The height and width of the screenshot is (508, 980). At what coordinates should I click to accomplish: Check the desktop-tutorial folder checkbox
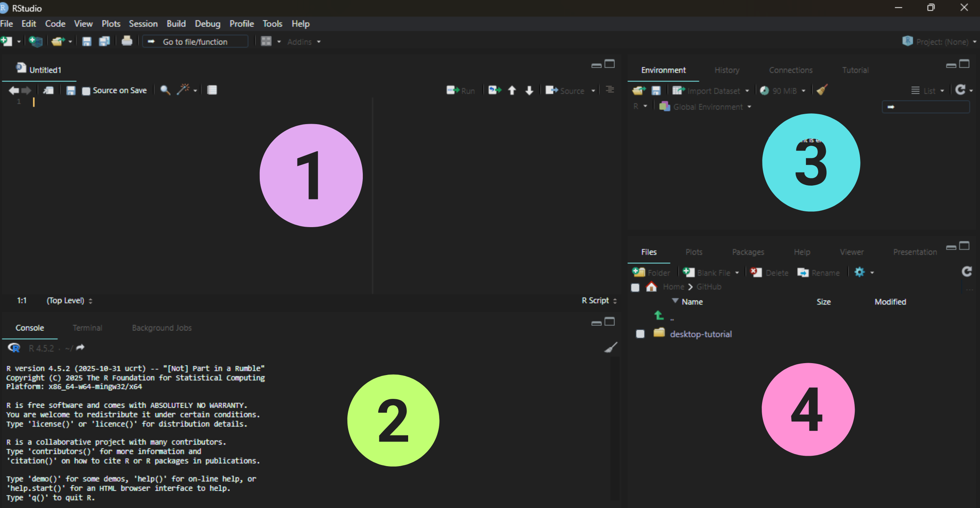[640, 334]
